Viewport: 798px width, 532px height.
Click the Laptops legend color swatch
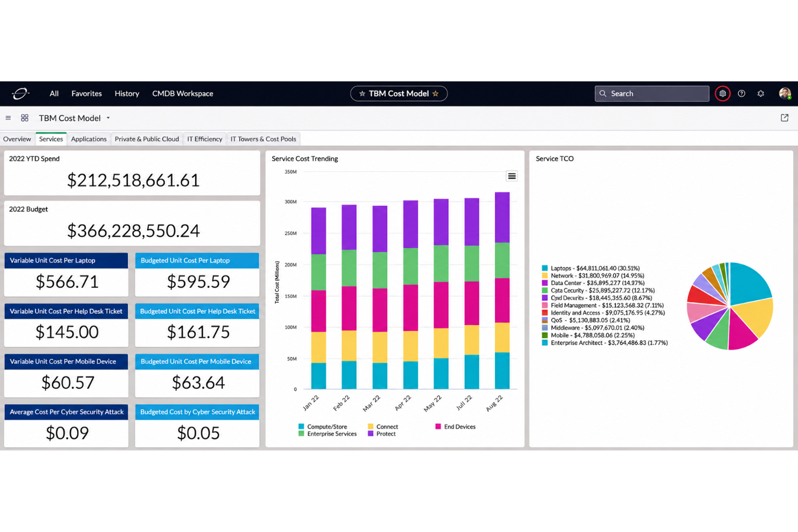click(x=545, y=268)
